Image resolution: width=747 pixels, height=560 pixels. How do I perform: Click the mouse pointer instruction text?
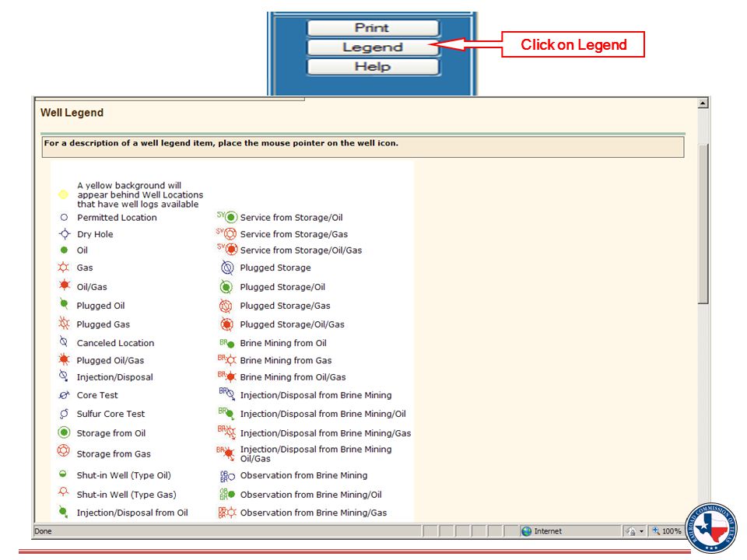221,143
